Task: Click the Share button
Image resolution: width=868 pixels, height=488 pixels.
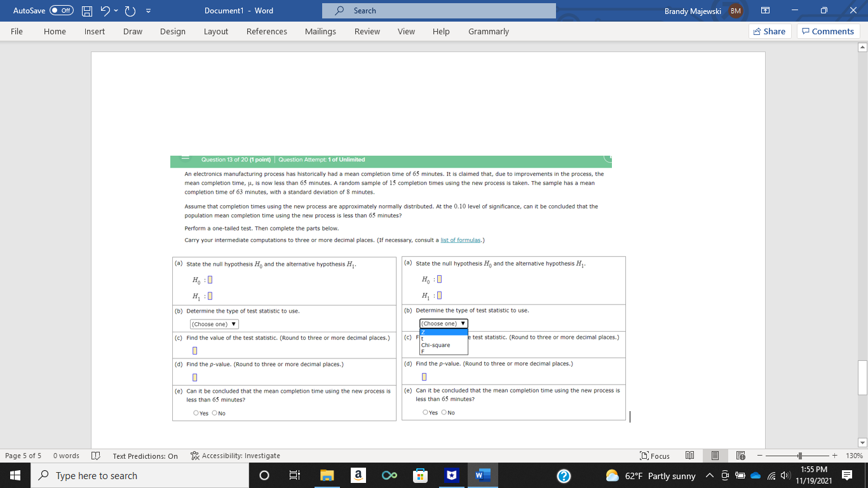Action: 770,30
